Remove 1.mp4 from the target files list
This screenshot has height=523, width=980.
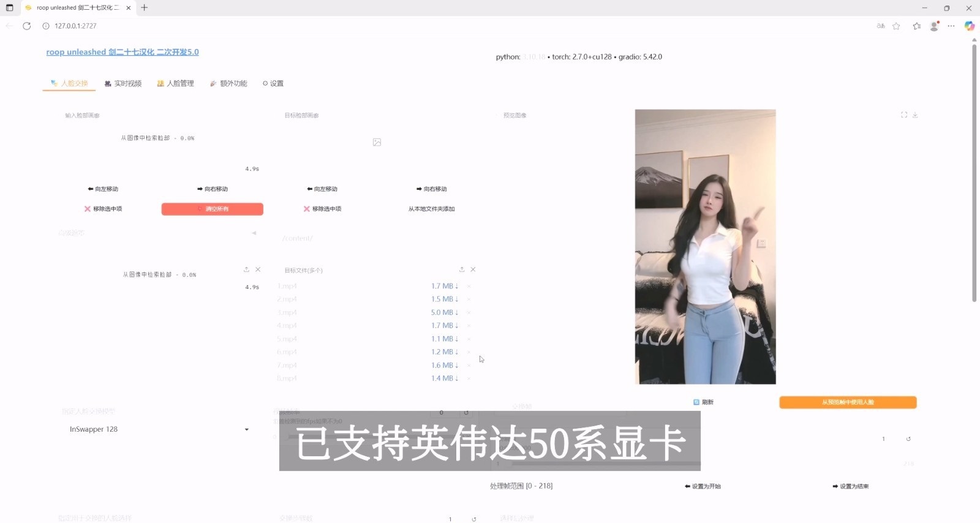(x=469, y=286)
